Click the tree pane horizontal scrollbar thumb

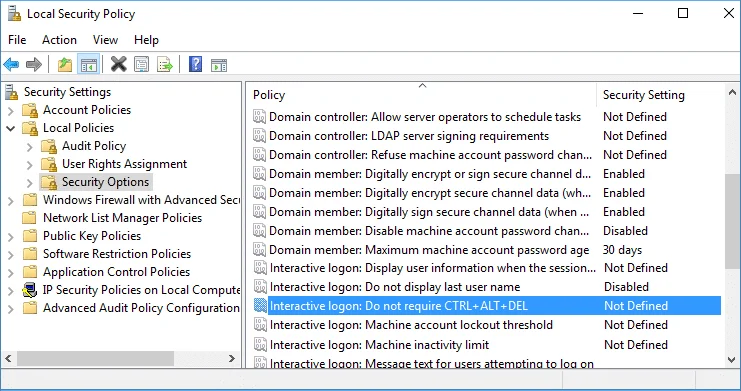tap(95, 358)
